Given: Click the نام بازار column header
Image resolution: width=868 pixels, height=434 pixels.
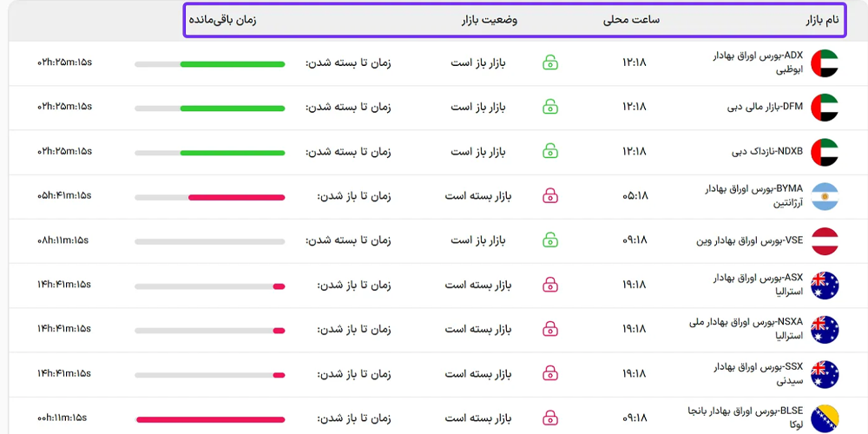Looking at the screenshot, I should tap(819, 19).
